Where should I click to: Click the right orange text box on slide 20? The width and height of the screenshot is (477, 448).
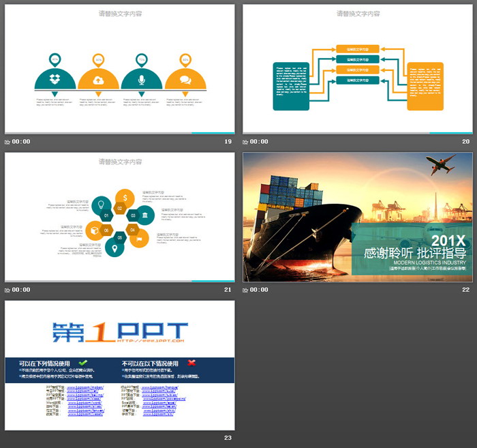(x=425, y=86)
